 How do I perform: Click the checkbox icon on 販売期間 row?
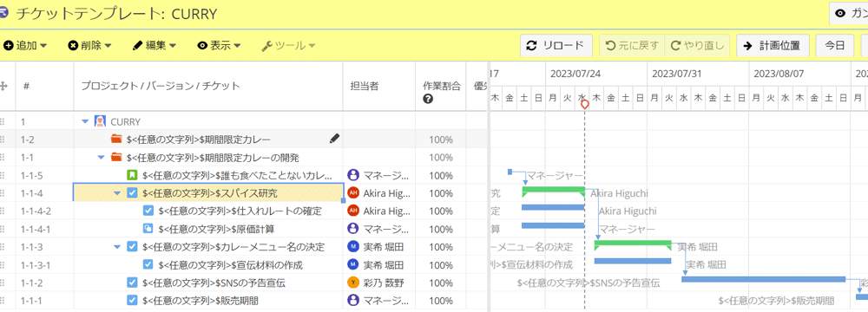tap(132, 301)
